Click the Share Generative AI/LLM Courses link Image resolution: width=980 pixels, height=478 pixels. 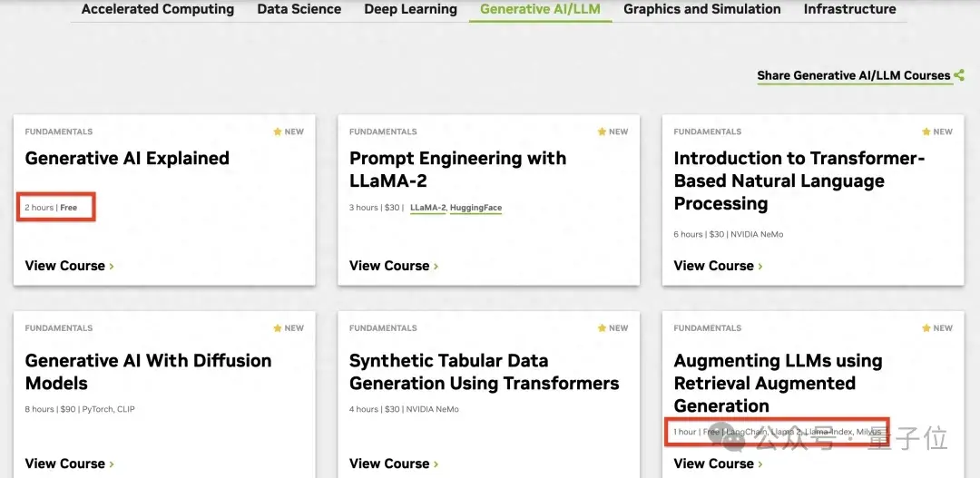[x=854, y=75]
